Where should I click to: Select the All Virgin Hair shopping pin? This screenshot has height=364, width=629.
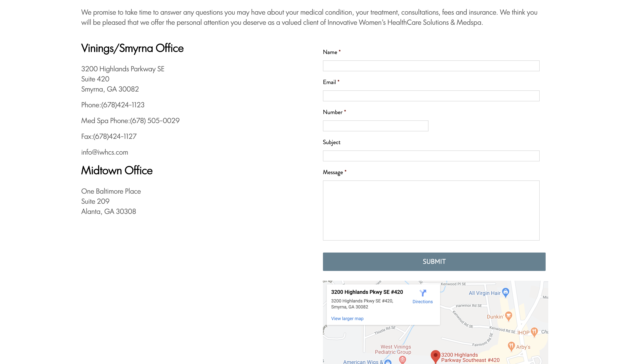[505, 293]
